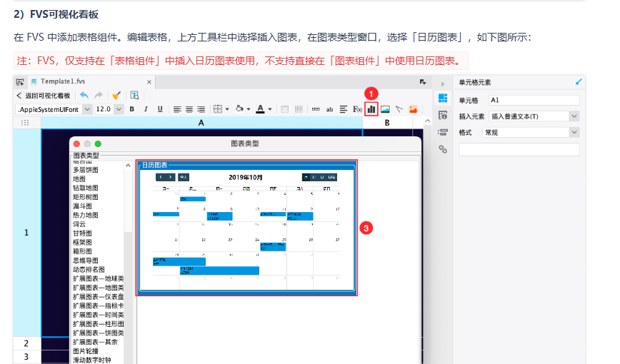Viewport: 620px width, 364px height.
Task: Toggle underline formatting
Action: click(160, 109)
